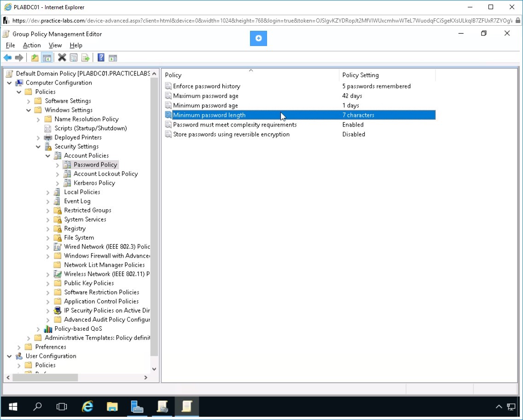
Task: Open the Windows Start button
Action: 13,406
